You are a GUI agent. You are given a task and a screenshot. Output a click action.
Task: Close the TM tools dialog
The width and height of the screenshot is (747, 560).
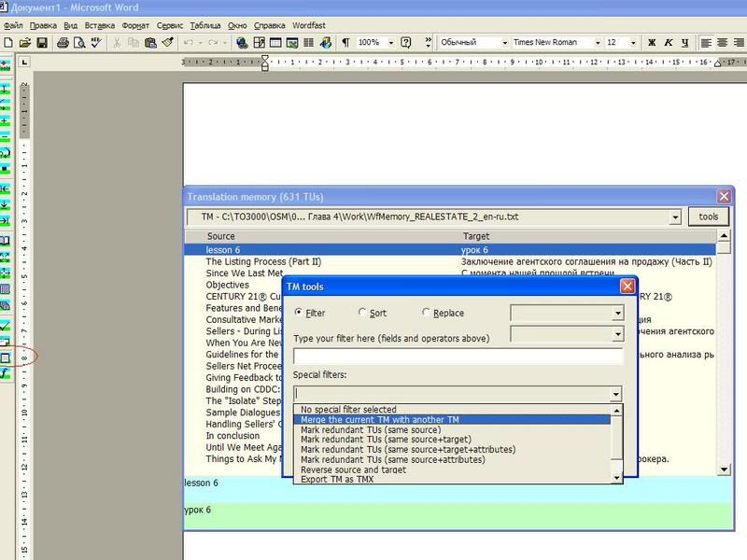(x=627, y=287)
